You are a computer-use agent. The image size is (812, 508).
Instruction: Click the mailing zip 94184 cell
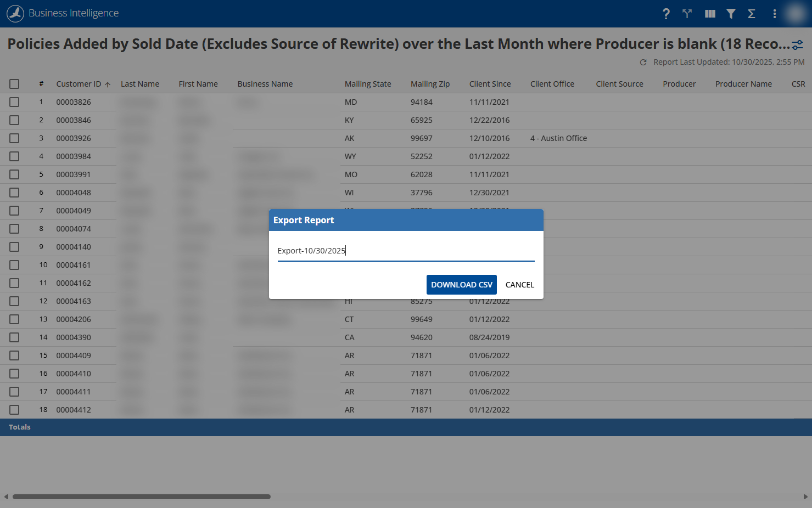click(x=422, y=102)
